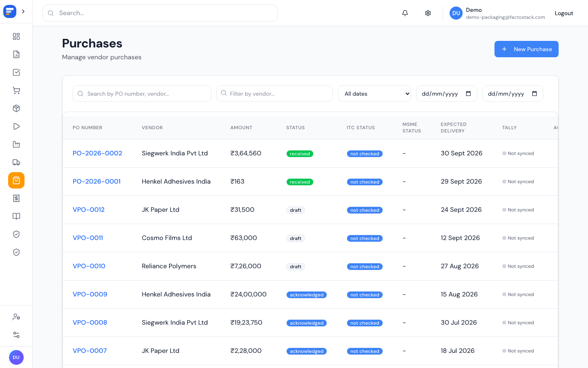Image resolution: width=588 pixels, height=368 pixels.
Task: Open the All dates dropdown
Action: click(374, 94)
